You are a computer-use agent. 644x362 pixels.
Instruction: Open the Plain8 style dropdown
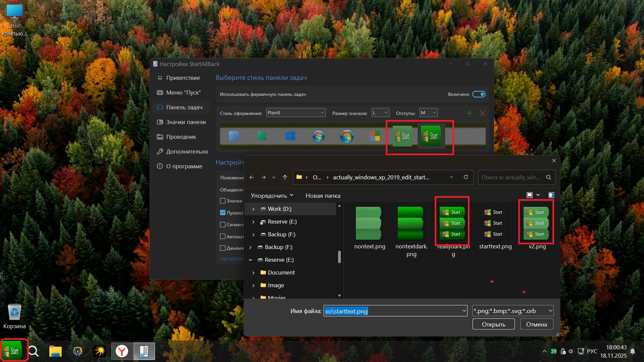click(296, 113)
